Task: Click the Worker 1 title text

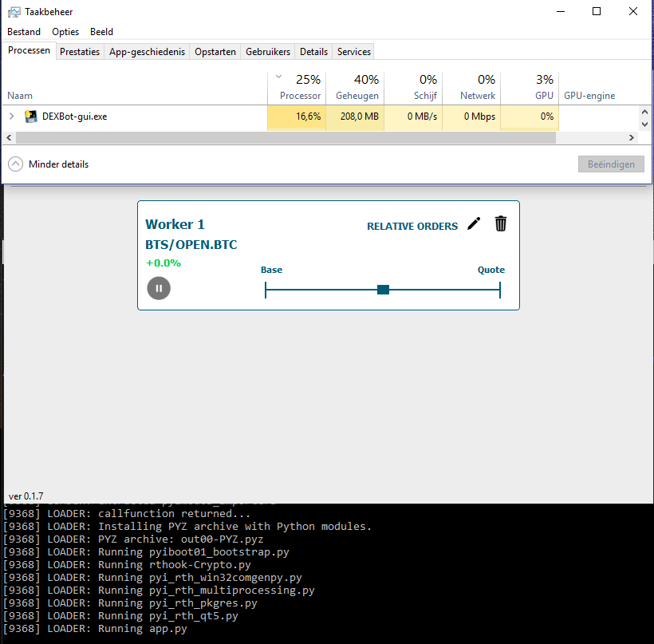Action: point(175,224)
